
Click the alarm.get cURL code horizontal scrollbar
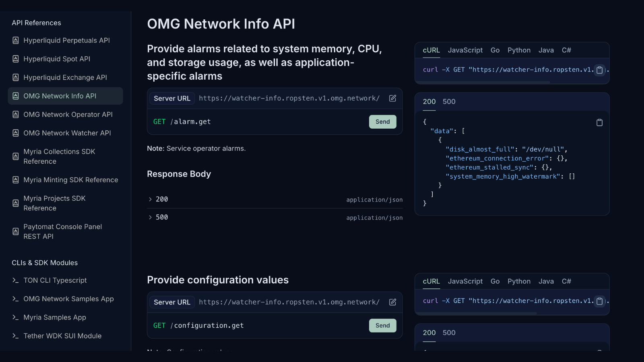[483, 82]
